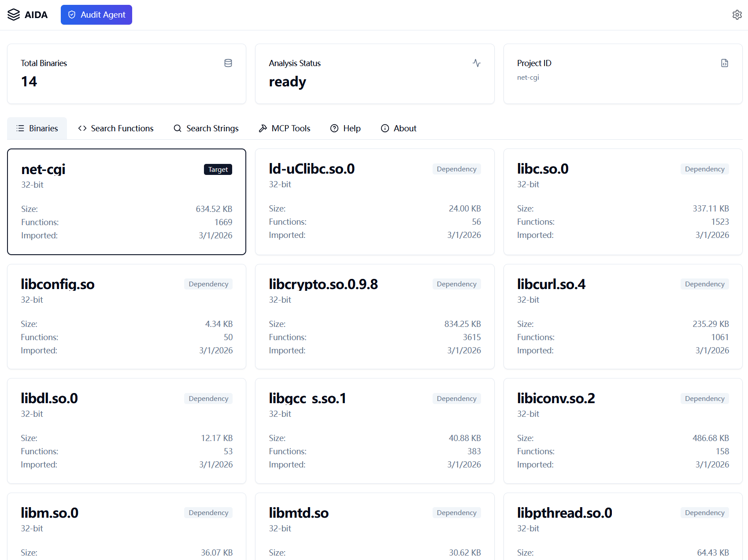Click the activity pulse icon on Analysis Status

(x=476, y=63)
